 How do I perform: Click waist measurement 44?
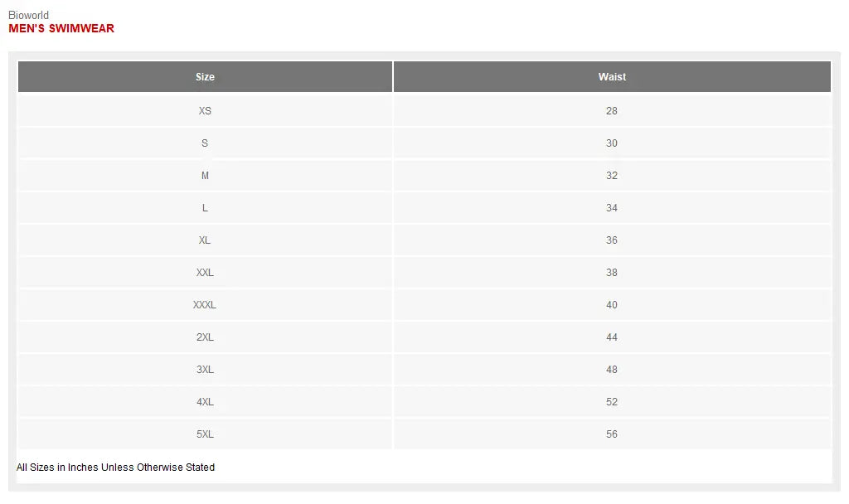pyautogui.click(x=612, y=337)
